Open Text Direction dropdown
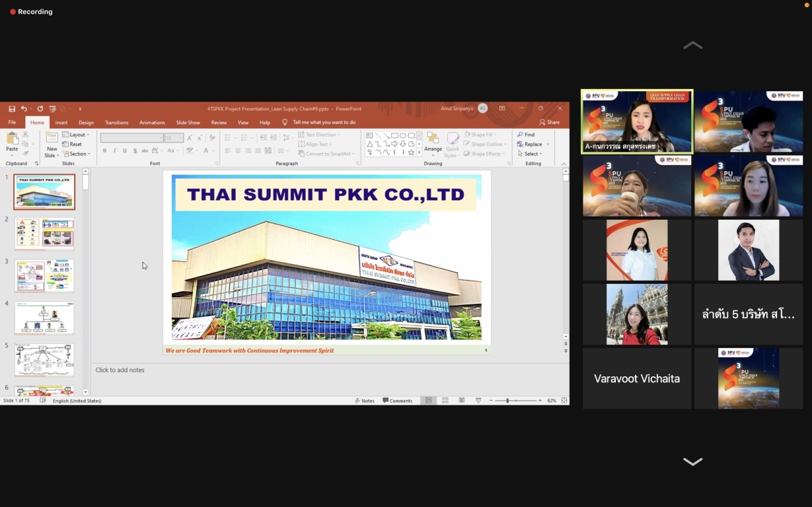Image resolution: width=812 pixels, height=507 pixels. pyautogui.click(x=319, y=135)
